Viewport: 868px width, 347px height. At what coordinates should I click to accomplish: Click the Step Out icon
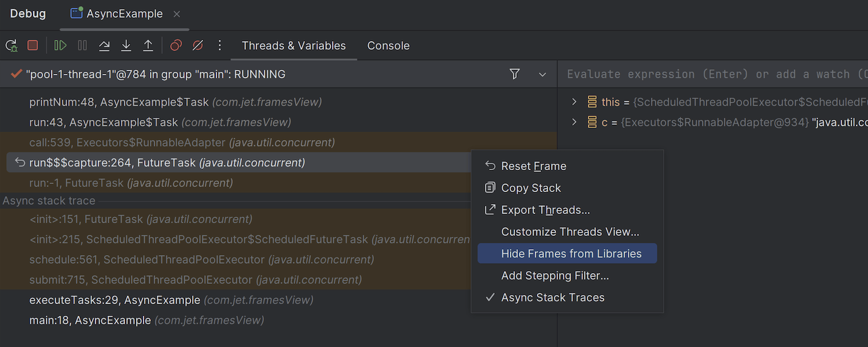coord(148,45)
